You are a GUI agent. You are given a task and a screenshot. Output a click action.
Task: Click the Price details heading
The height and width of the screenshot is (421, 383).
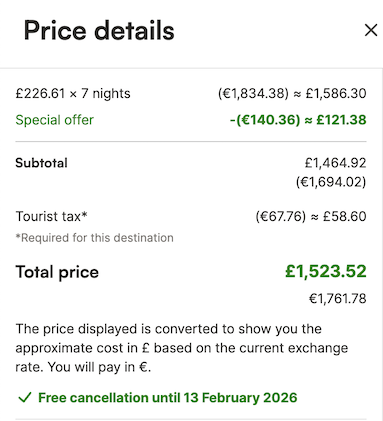[x=99, y=31]
